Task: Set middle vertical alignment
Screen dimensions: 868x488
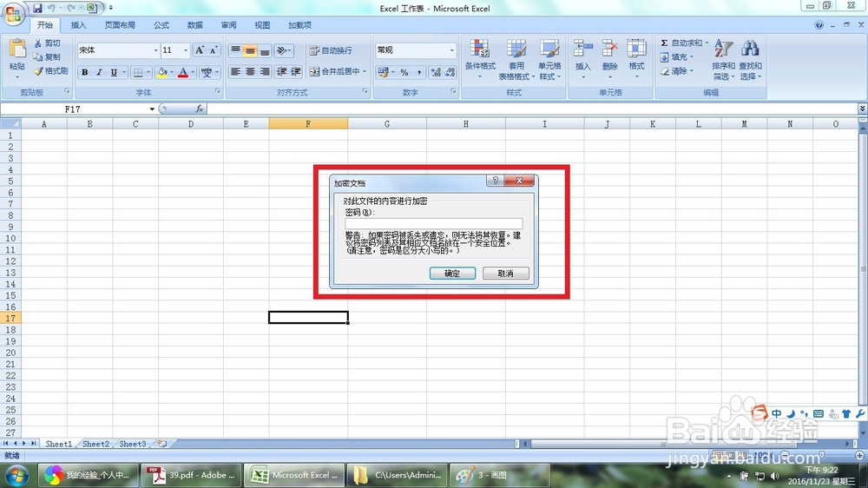Action: pos(250,50)
